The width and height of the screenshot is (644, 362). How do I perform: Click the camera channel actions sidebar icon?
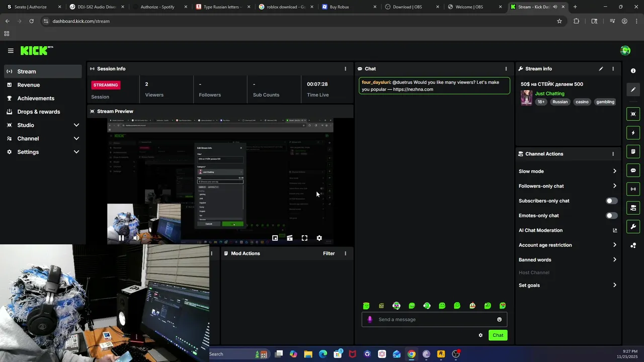(633, 208)
